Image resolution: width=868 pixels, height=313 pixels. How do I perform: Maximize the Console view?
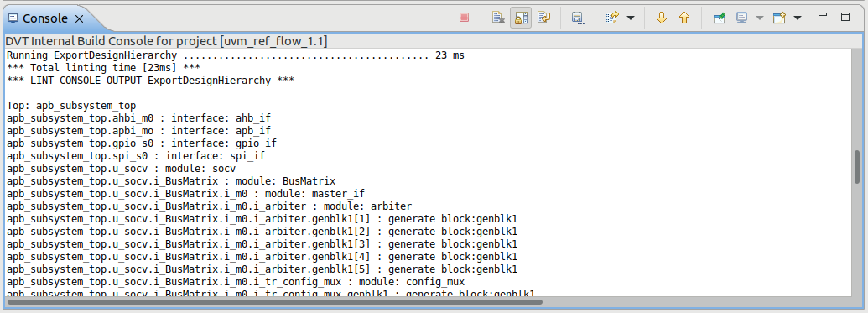(x=845, y=17)
